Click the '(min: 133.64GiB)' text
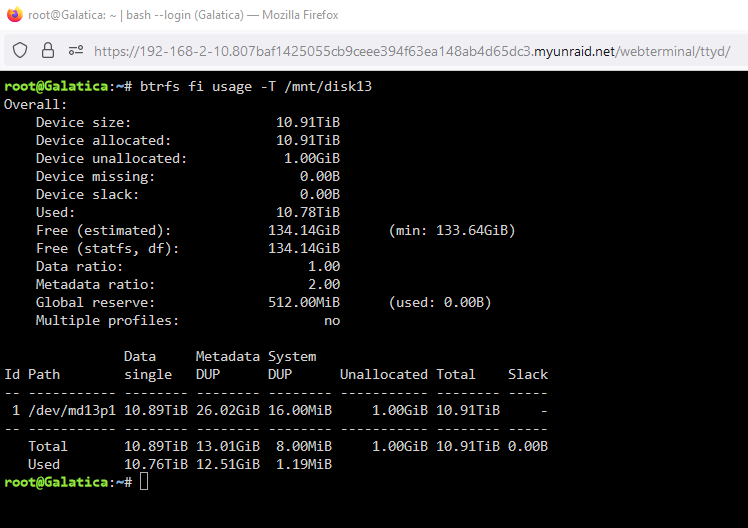 pos(452,230)
